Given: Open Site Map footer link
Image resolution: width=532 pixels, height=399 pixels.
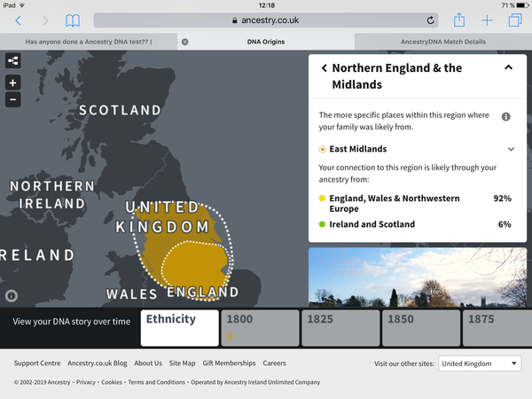Looking at the screenshot, I should click(182, 364).
